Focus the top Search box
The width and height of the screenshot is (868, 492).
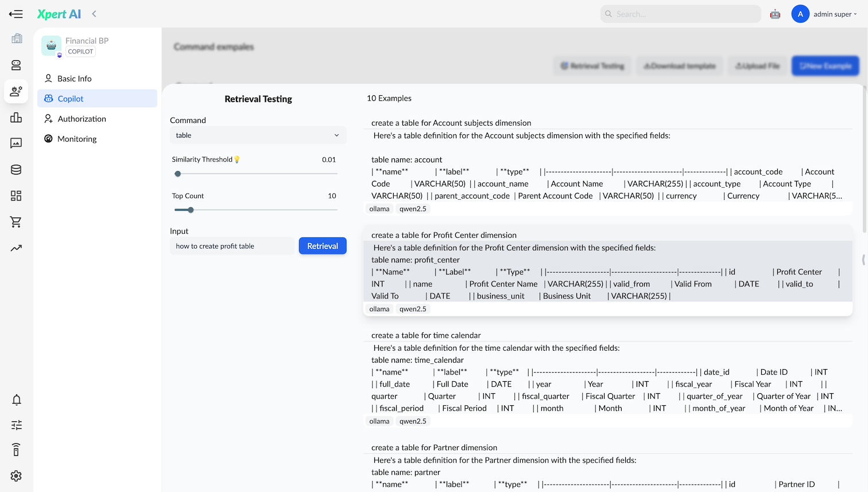(x=681, y=14)
